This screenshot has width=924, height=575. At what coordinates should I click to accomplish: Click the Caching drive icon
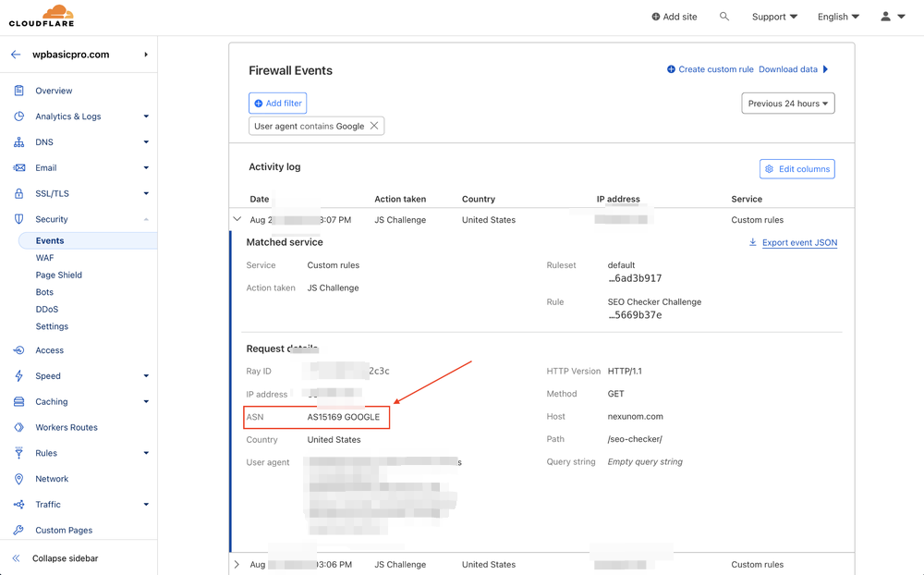[x=18, y=401]
